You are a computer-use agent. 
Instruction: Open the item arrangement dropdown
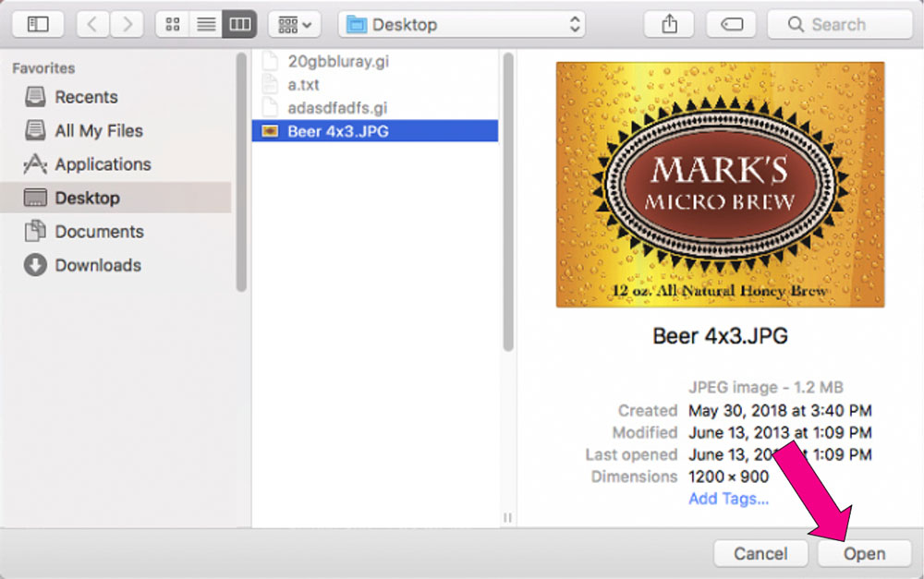tap(295, 24)
